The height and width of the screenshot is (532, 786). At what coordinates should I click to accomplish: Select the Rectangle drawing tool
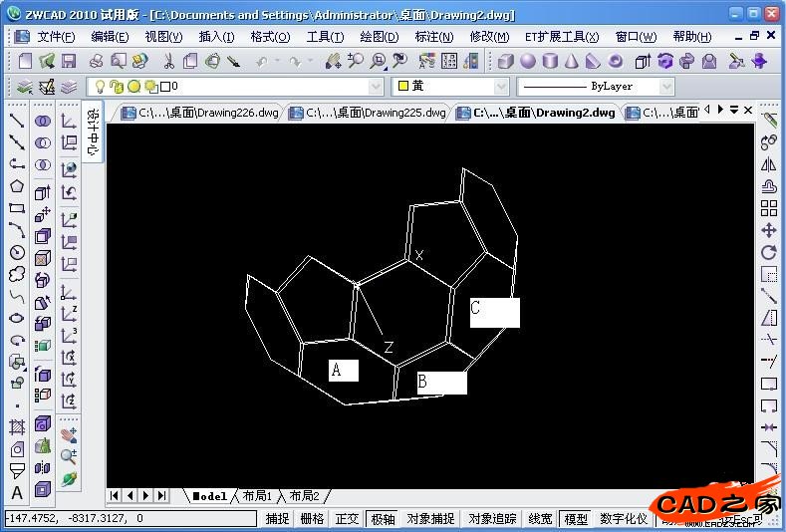17,208
